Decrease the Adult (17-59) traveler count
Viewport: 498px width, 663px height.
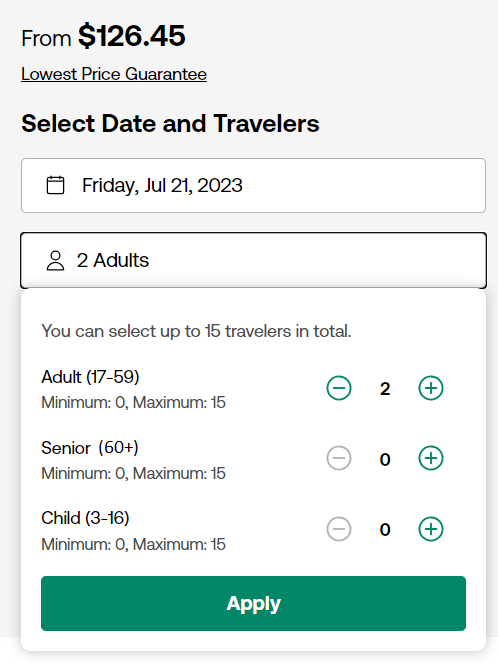click(339, 388)
